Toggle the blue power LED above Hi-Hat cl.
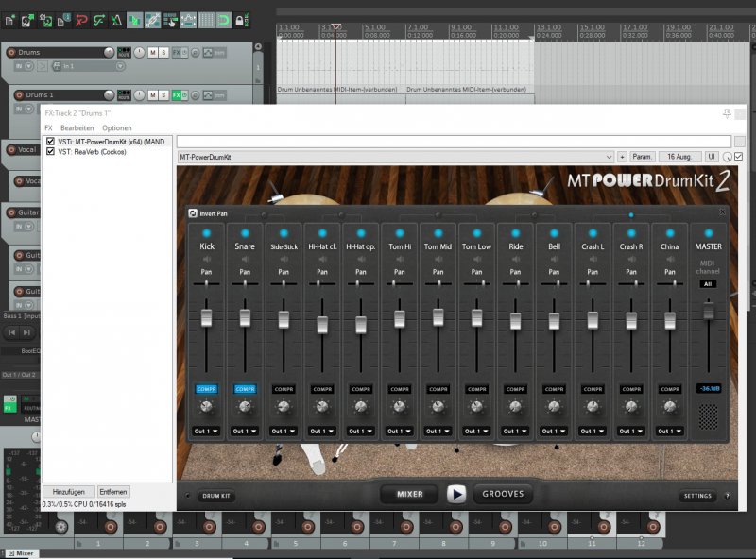Viewport: 756px width, 559px height. click(x=322, y=233)
